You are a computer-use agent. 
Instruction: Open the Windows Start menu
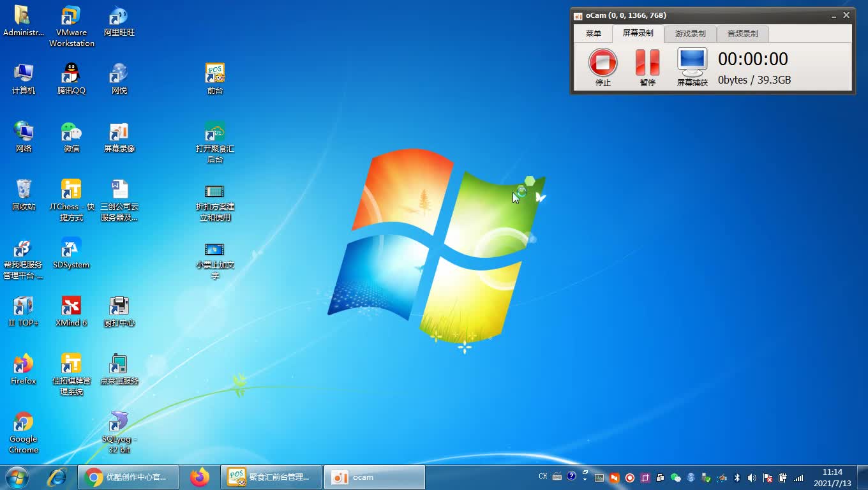coord(17,477)
